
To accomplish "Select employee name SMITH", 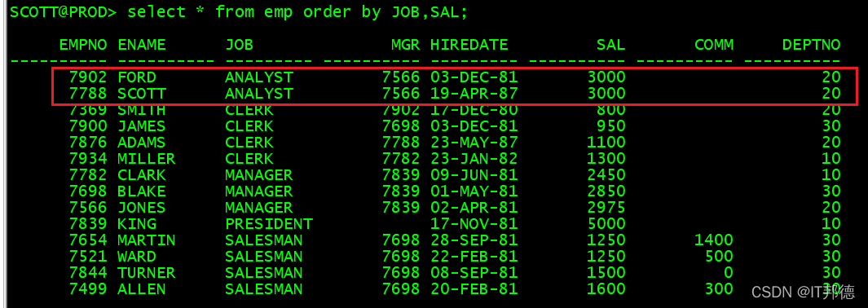I will [x=142, y=110].
